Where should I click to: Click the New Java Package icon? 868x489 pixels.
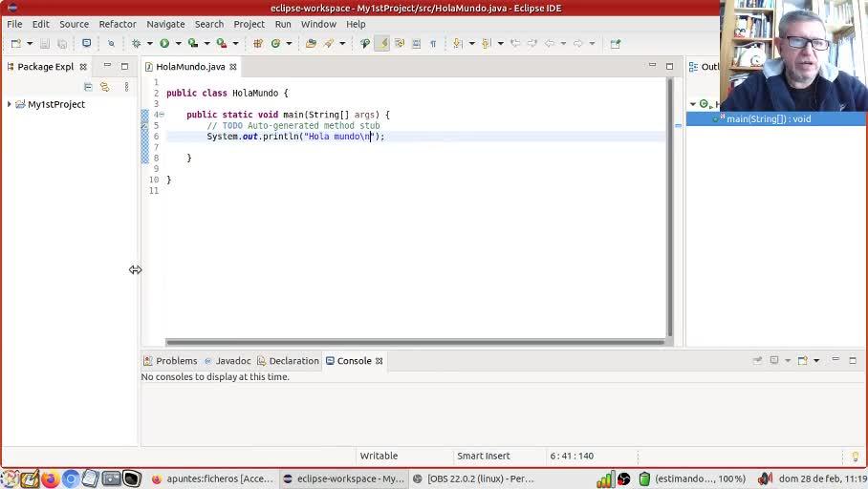[257, 43]
